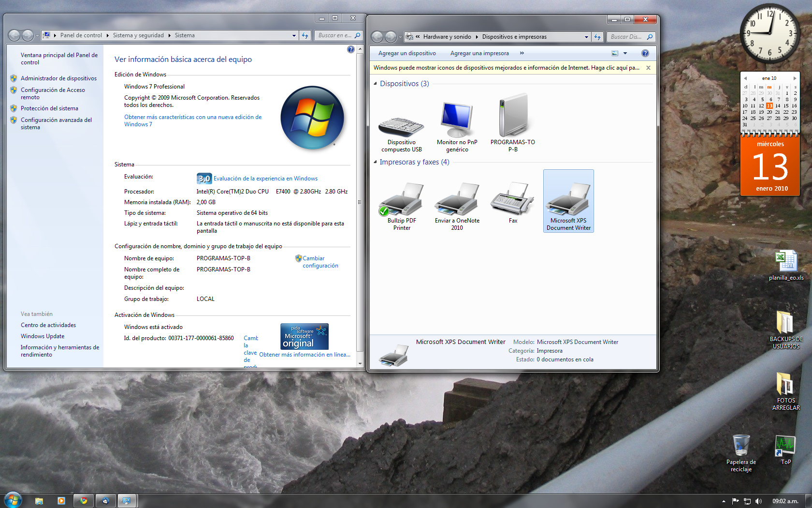Go to previous month in calendar gadget
Viewport: 812px width, 508px height.
(745, 78)
